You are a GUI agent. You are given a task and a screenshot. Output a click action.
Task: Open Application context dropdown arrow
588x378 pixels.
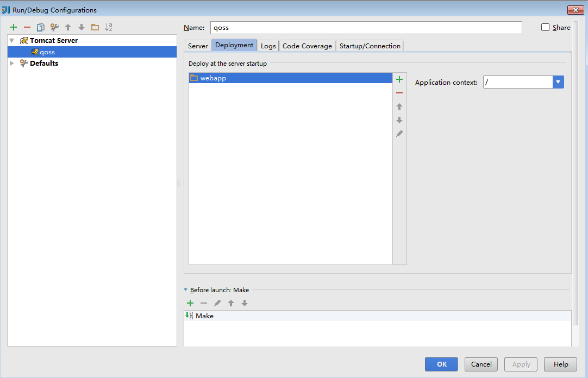(x=558, y=82)
